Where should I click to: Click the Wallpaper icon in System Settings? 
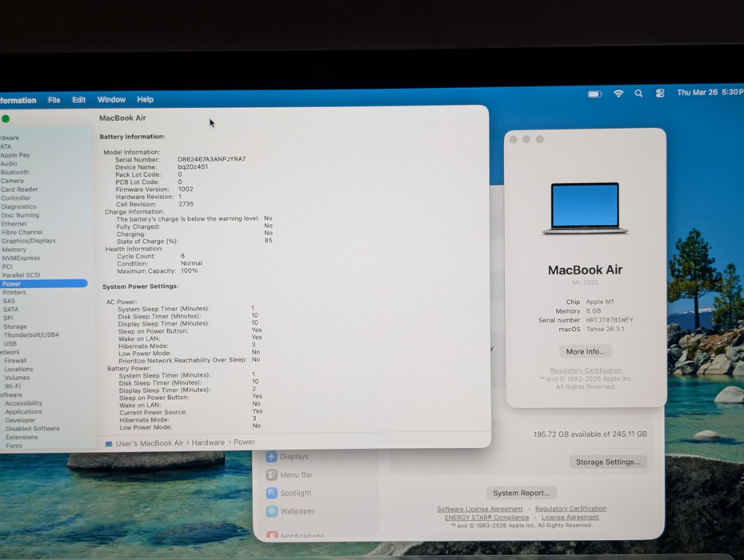click(272, 511)
